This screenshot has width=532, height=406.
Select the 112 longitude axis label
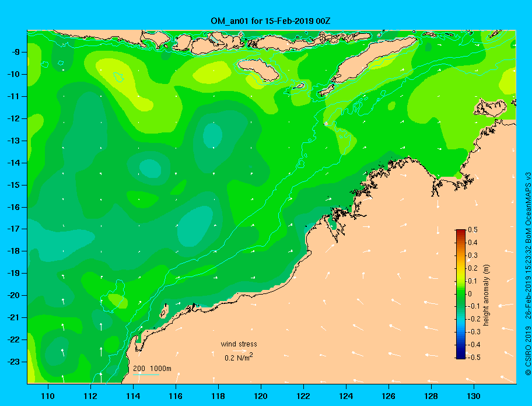(90, 396)
